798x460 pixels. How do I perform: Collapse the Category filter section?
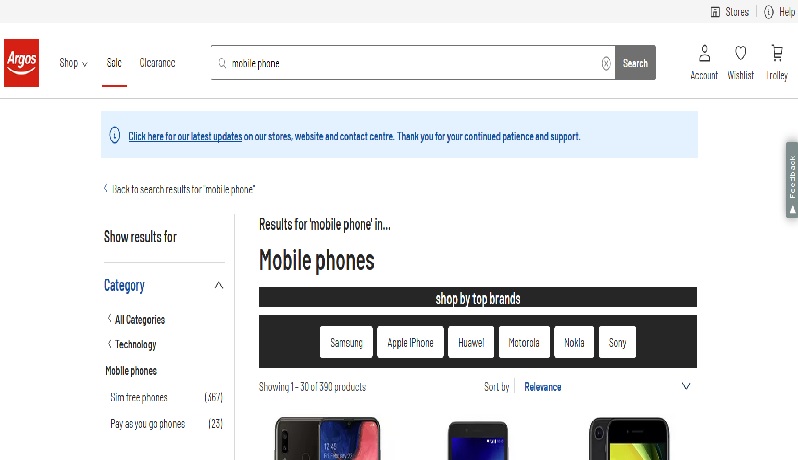point(219,285)
